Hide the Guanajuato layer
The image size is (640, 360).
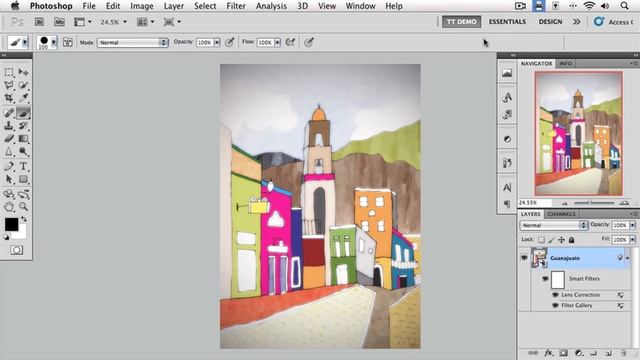[x=524, y=258]
